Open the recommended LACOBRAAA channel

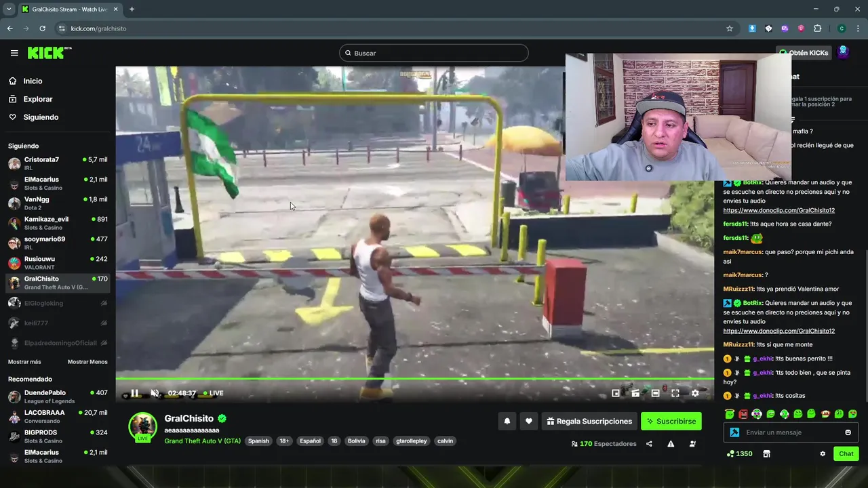[x=58, y=416]
